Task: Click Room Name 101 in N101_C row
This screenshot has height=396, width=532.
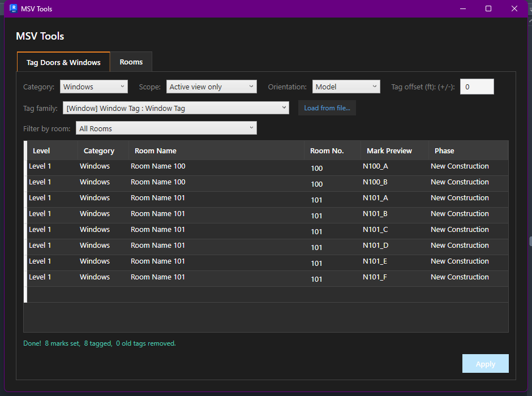Action: click(158, 230)
